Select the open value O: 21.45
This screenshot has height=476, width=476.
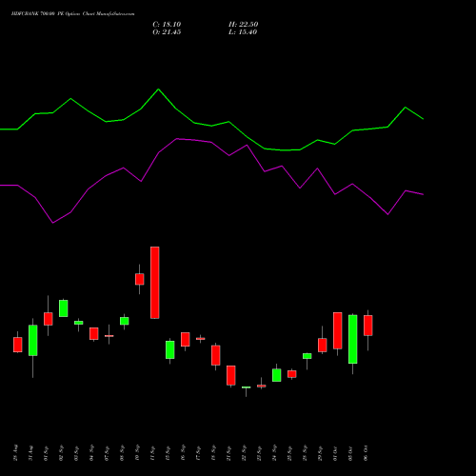[167, 32]
